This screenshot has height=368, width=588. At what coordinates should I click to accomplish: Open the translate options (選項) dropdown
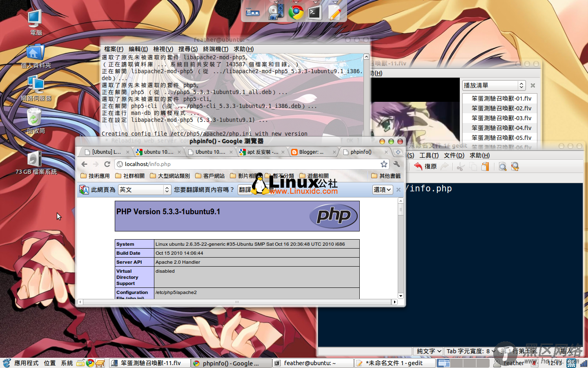[x=383, y=190]
